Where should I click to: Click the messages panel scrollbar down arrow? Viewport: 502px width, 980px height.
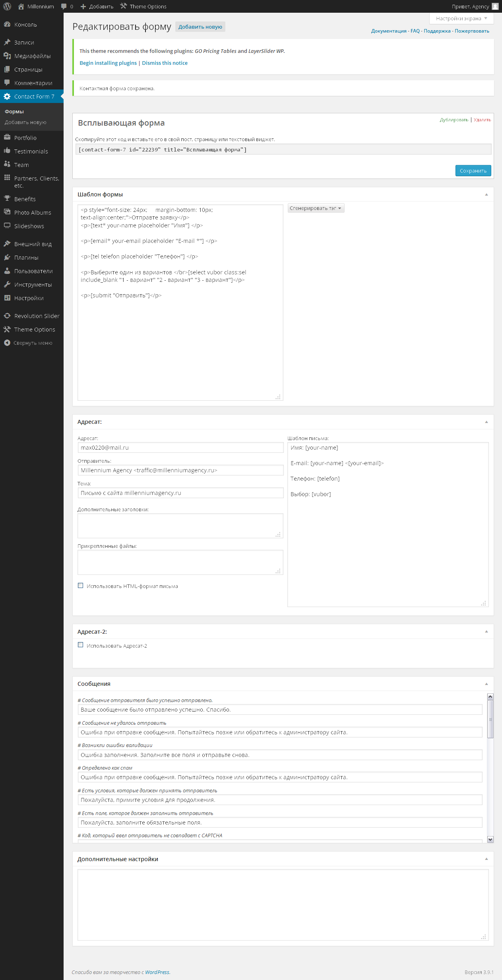click(490, 839)
